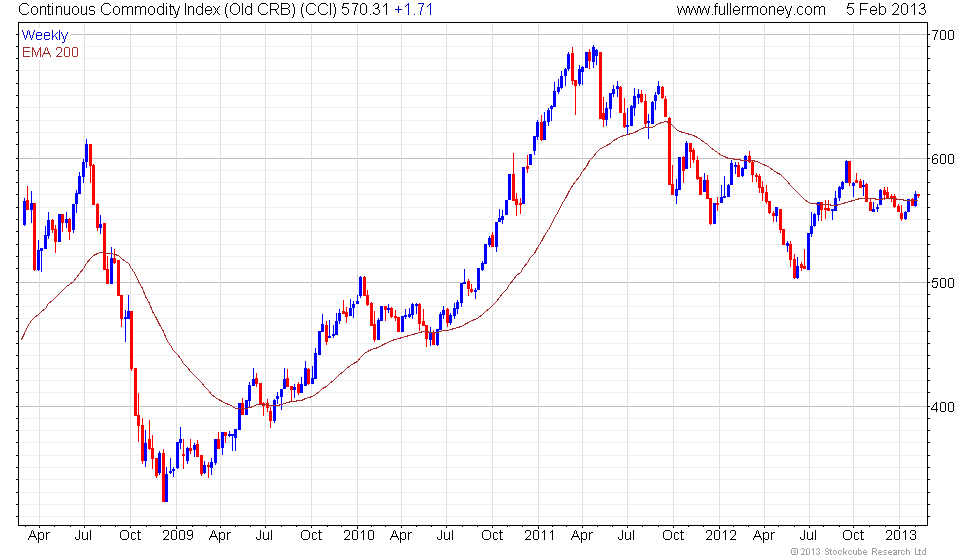Click the 600 price axis label
Image resolution: width=980 pixels, height=560 pixels.
[942, 159]
